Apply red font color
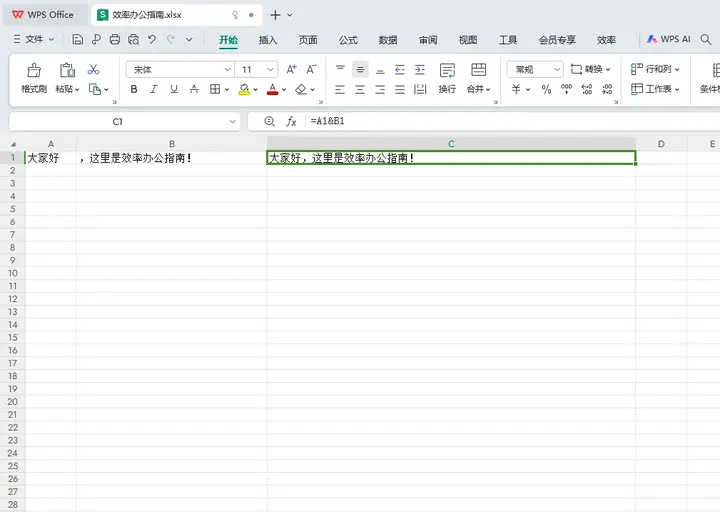 273,89
